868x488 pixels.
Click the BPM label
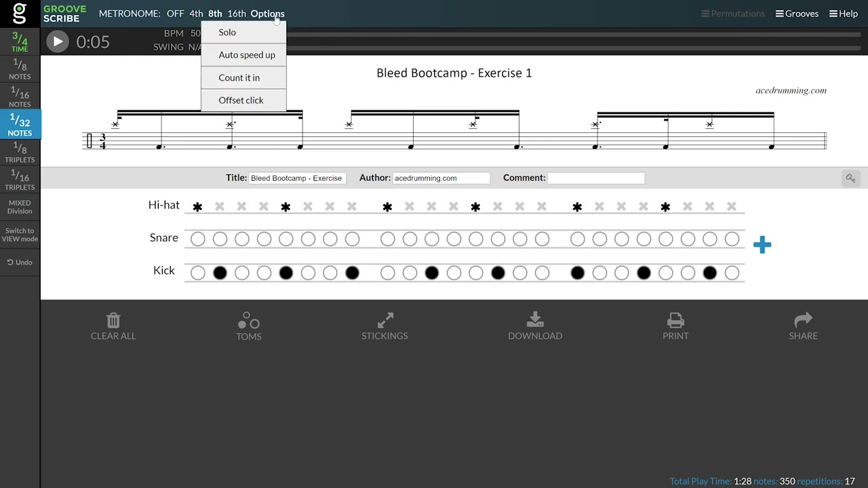pyautogui.click(x=174, y=33)
